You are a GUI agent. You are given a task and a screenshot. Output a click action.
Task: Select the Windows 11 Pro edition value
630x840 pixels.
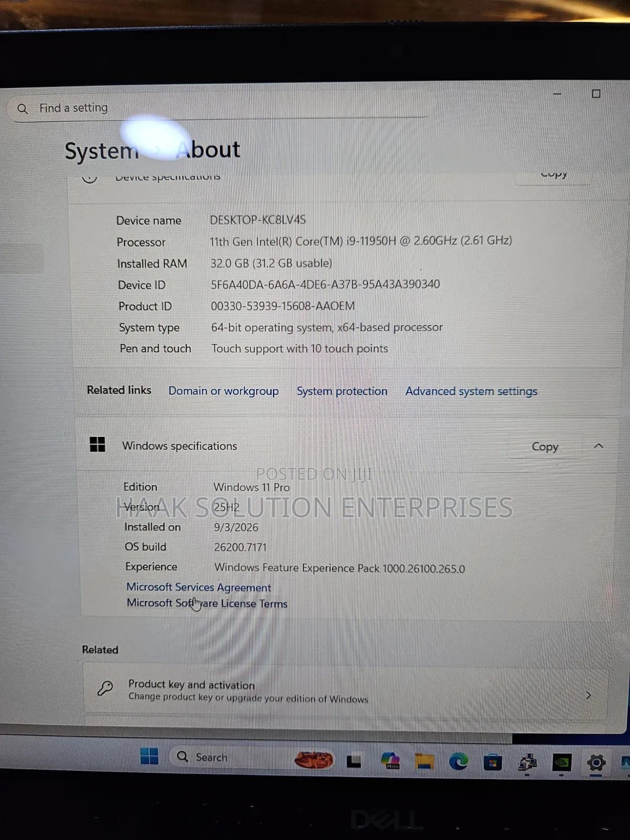[x=251, y=487]
